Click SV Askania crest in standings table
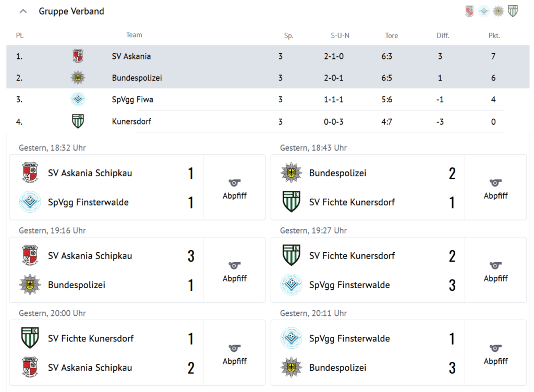Viewport: 534px width, 392px height. coord(78,56)
